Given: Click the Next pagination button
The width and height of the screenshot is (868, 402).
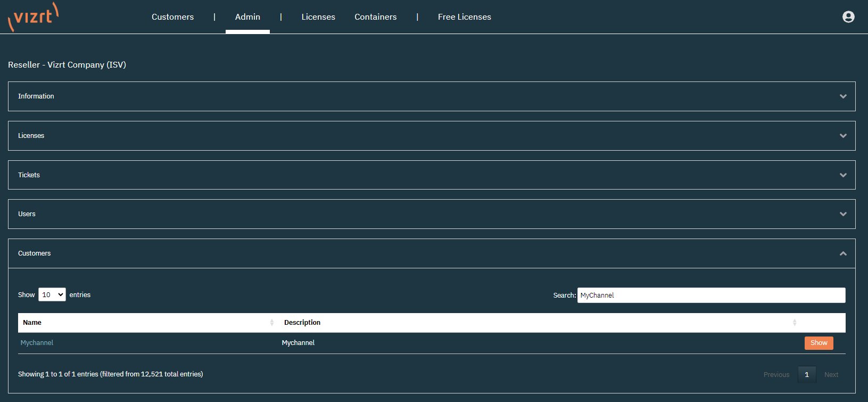Looking at the screenshot, I should [x=831, y=375].
